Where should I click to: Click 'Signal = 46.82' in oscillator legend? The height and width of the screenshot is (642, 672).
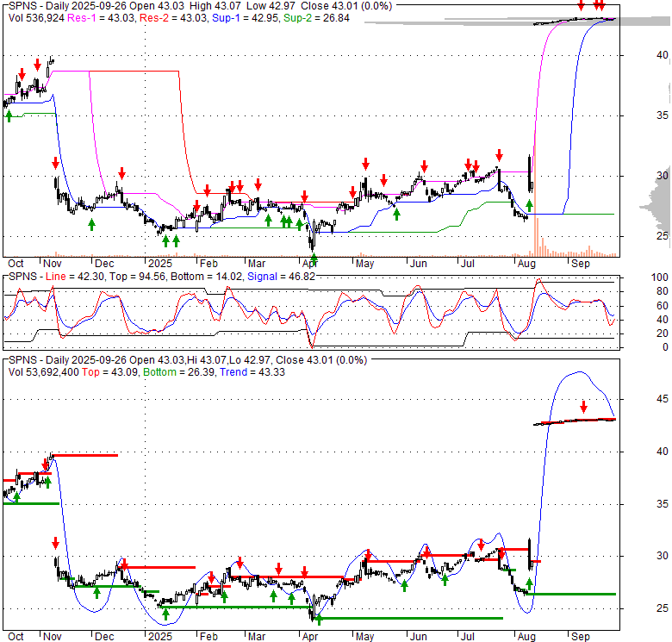point(281,277)
